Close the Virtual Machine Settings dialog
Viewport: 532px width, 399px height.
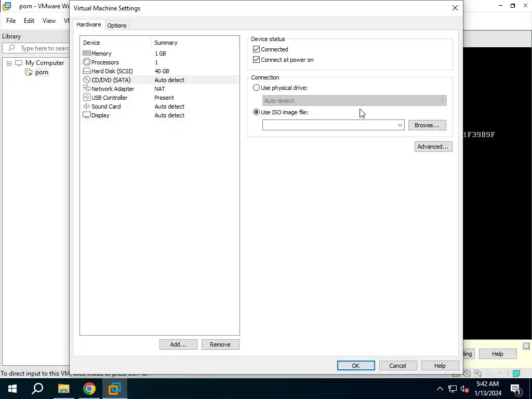(455, 8)
